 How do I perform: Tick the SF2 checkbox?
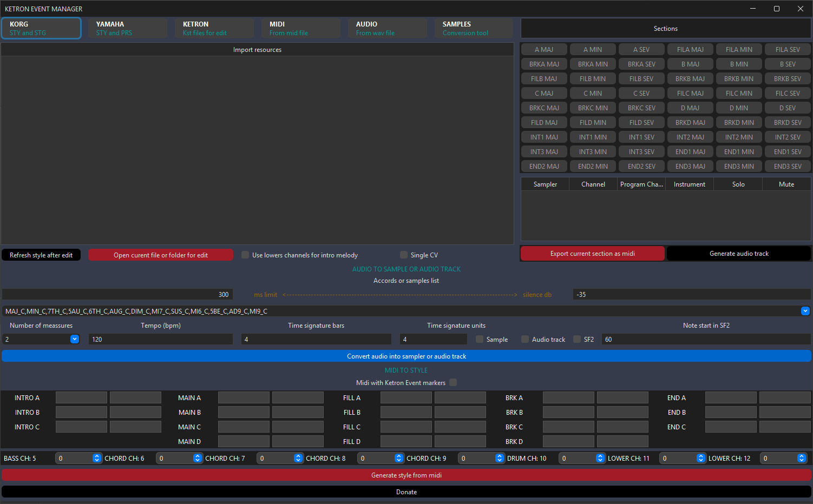577,339
